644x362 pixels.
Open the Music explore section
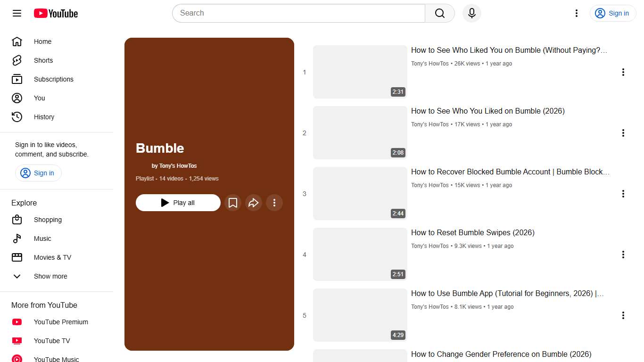click(42, 239)
